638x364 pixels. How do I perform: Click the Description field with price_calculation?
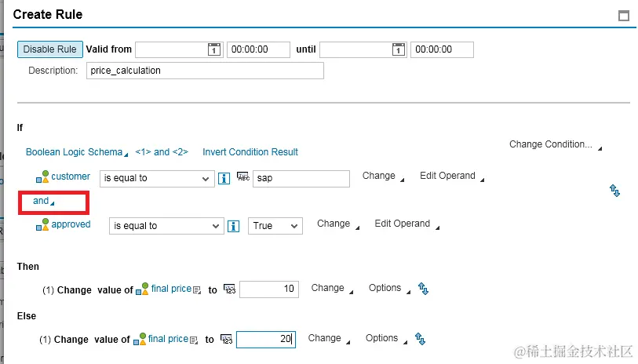click(205, 71)
